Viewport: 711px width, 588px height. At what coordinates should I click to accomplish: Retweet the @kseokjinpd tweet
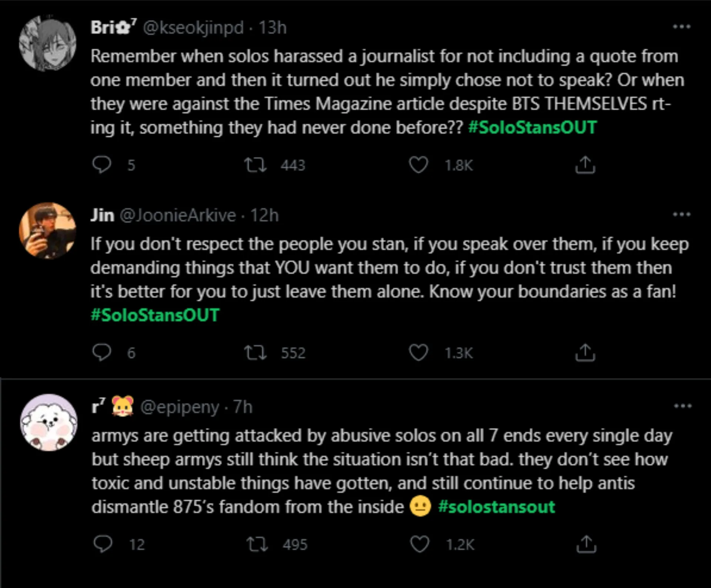point(255,165)
